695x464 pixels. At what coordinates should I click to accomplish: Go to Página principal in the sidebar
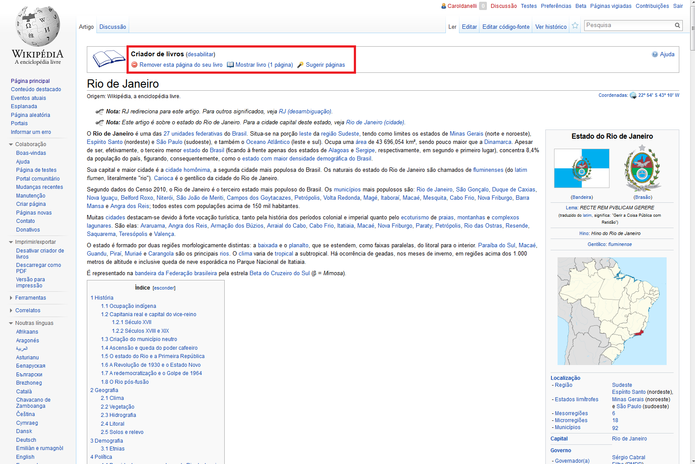click(x=30, y=81)
